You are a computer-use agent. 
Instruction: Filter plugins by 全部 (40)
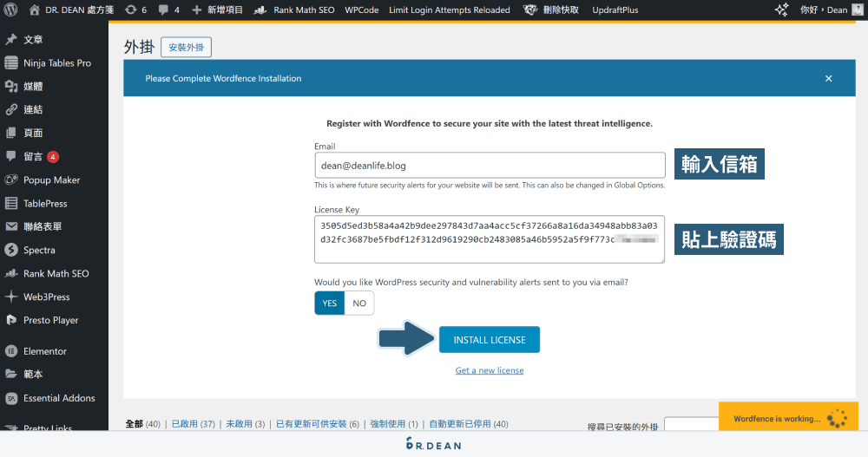tap(143, 424)
